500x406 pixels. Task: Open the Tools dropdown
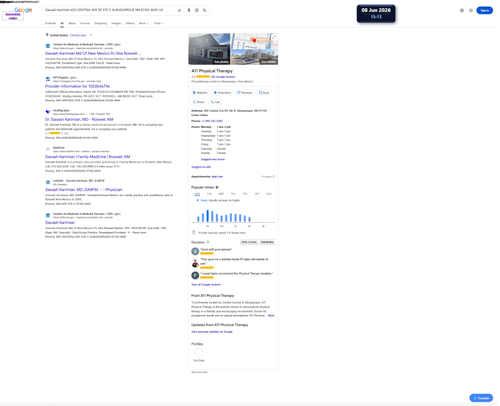click(x=158, y=23)
